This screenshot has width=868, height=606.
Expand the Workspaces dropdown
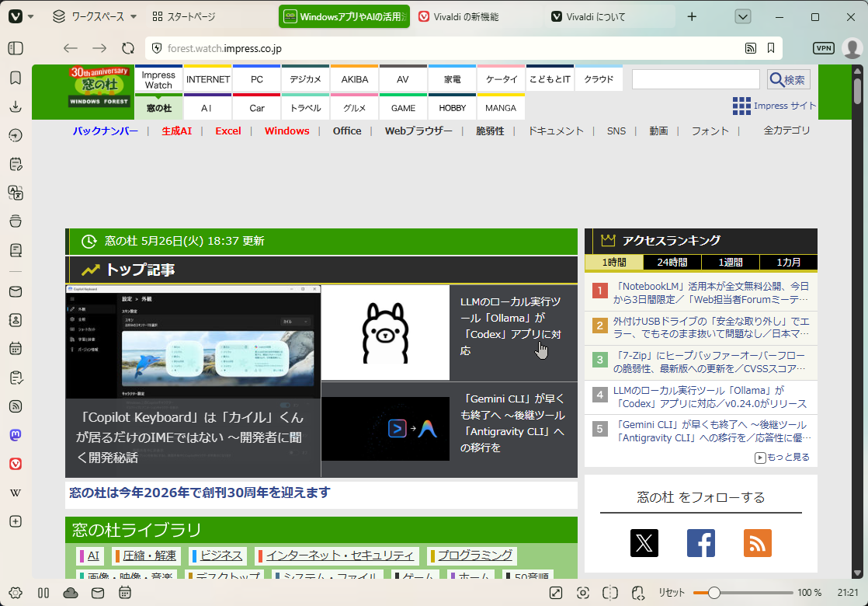95,16
